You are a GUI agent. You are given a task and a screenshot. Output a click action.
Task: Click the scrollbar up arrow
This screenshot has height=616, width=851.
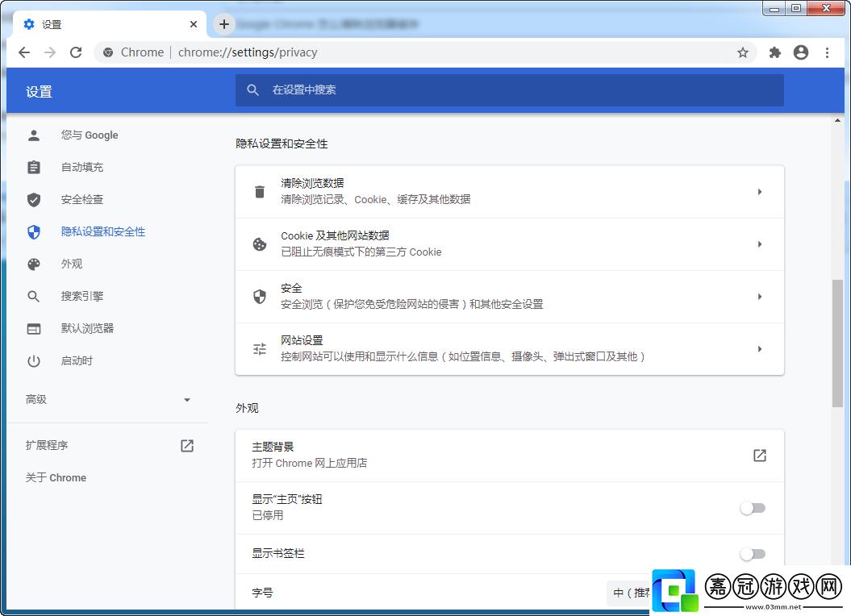coord(837,120)
